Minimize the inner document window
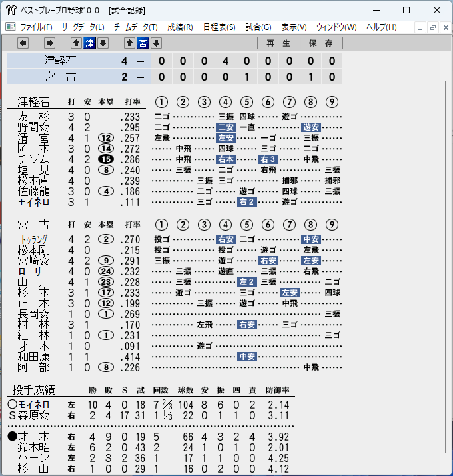The image size is (453, 476). (x=420, y=28)
